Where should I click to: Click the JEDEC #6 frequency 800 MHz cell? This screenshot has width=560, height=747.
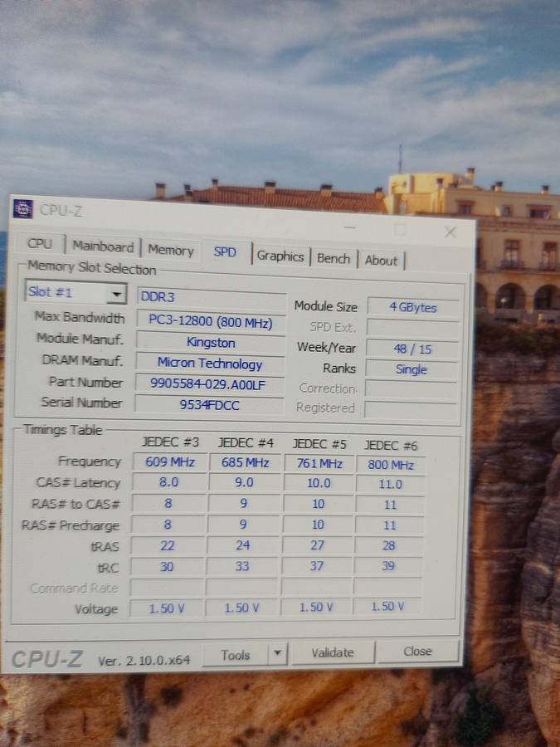pyautogui.click(x=390, y=465)
